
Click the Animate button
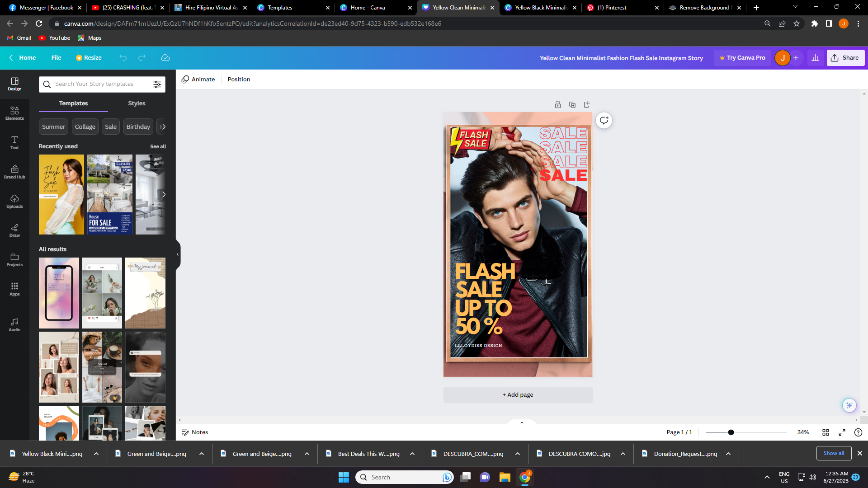click(198, 80)
